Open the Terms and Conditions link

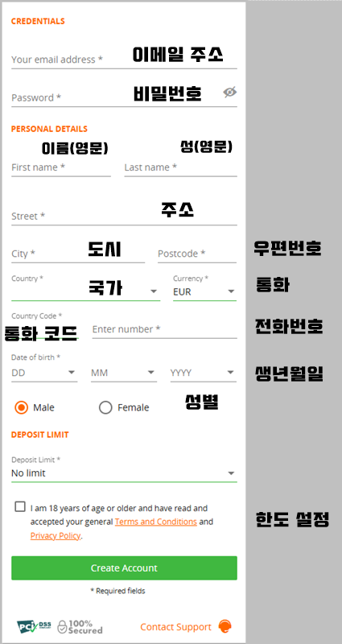[x=155, y=522]
